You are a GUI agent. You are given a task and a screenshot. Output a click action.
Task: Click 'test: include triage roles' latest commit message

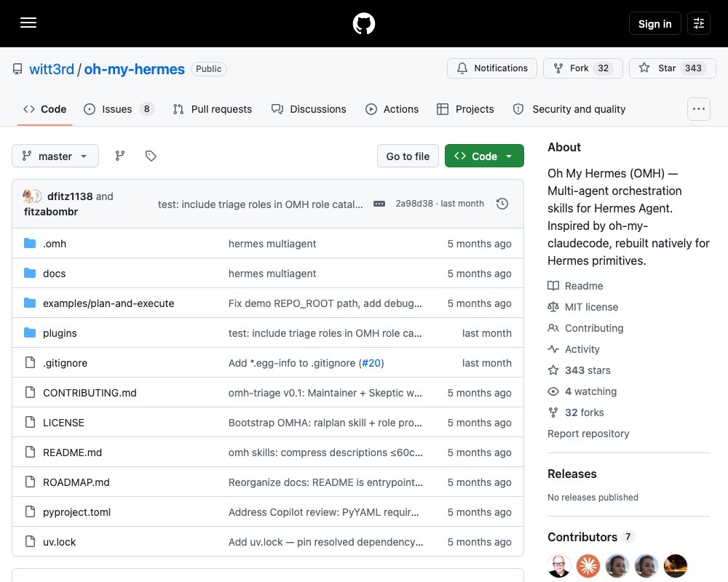(260, 204)
